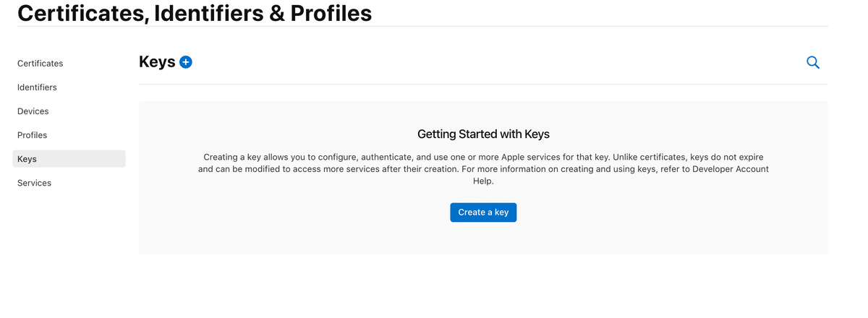Viewport: 868px width, 318px height.
Task: Click the word Help at paragraph end
Action: [483, 181]
